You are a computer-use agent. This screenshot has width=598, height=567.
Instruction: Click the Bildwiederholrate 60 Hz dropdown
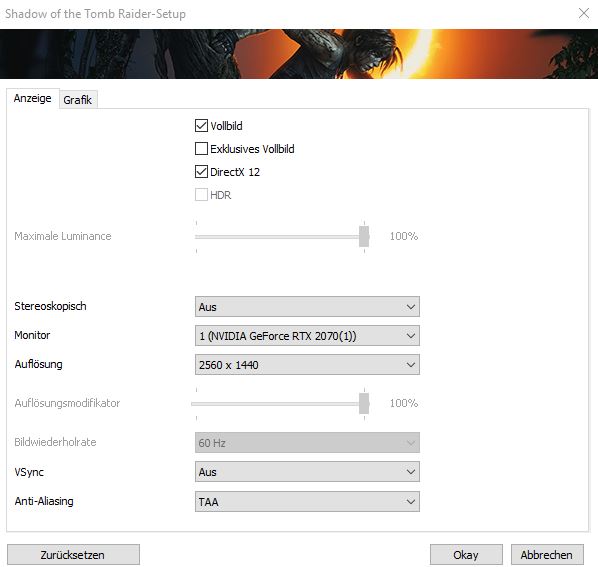(x=307, y=443)
